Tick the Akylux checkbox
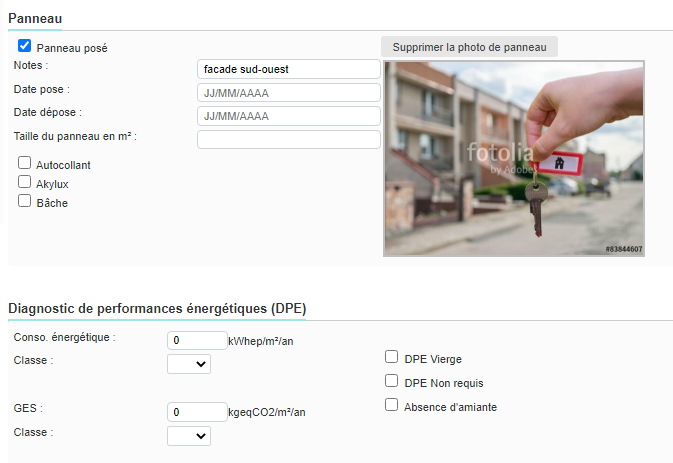The image size is (673, 463). click(x=25, y=183)
